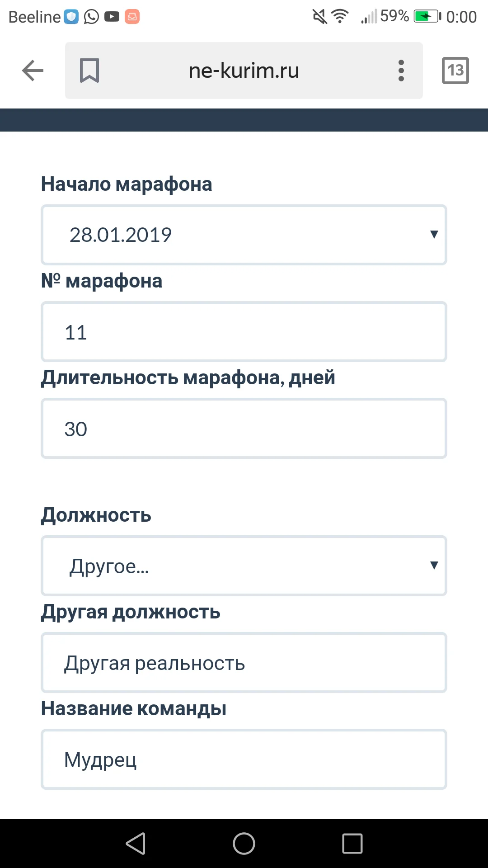Viewport: 488px width, 868px height.
Task: Tap the Android home circle button
Action: pyautogui.click(x=244, y=843)
